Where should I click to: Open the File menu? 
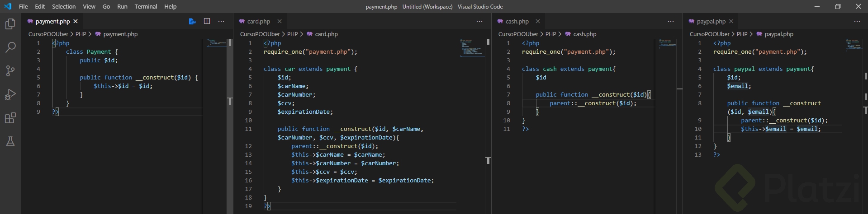point(24,6)
